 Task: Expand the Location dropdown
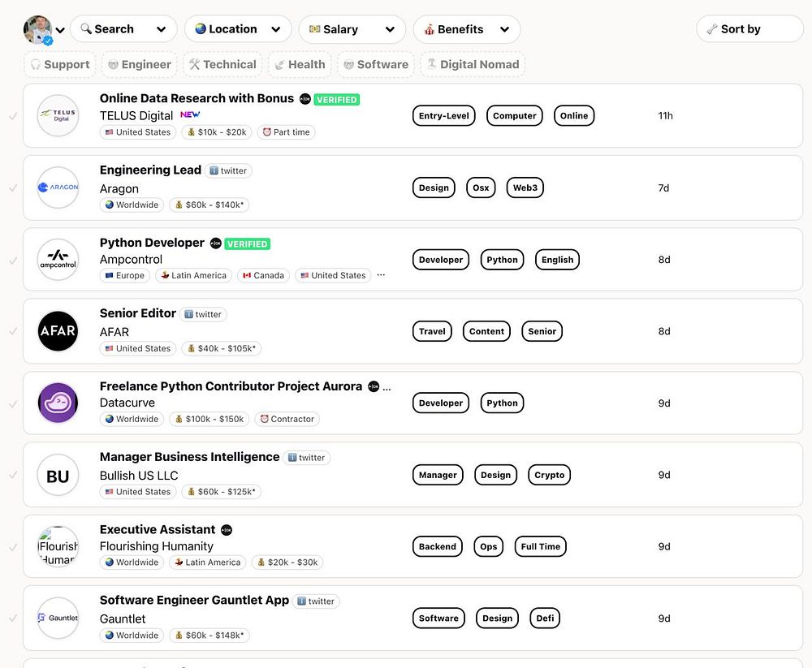[x=238, y=29]
